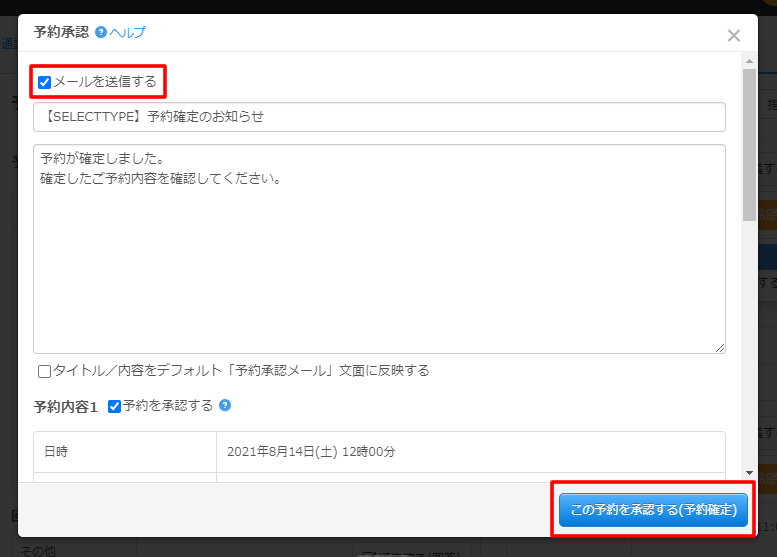This screenshot has height=557, width=777.
Task: Uncheck the メールを送信する checkbox
Action: click(x=44, y=82)
